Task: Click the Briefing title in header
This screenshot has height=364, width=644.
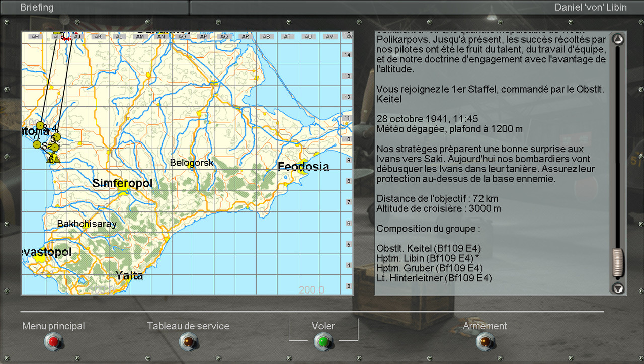Action: pyautogui.click(x=37, y=7)
